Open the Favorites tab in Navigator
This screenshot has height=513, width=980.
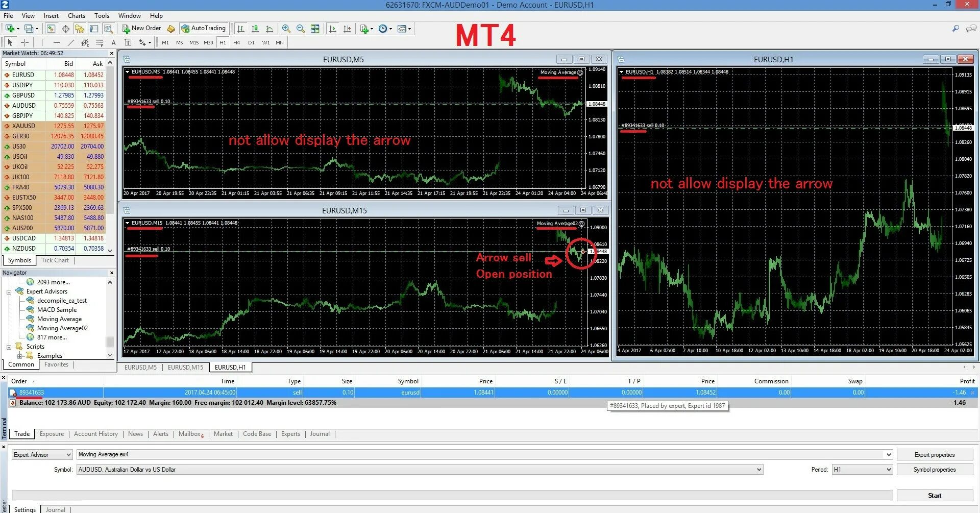point(56,364)
